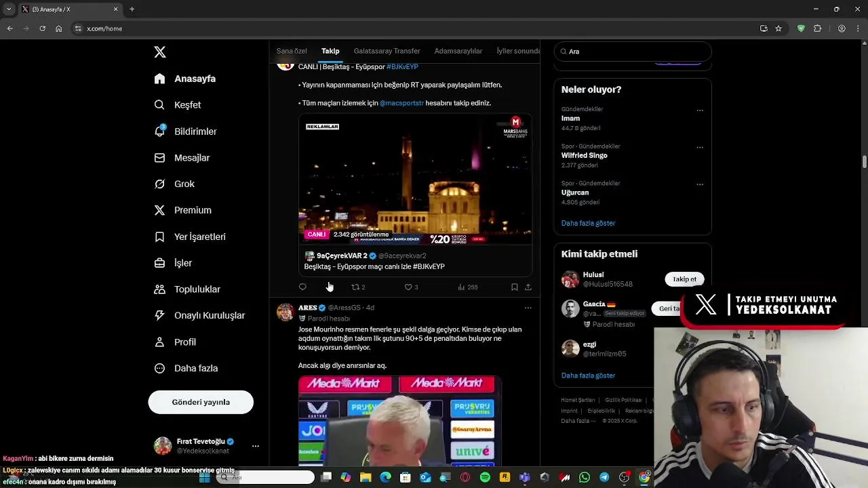868x488 pixels.
Task: Share the Beşiktaş - Eyüpspor post
Action: click(528, 287)
